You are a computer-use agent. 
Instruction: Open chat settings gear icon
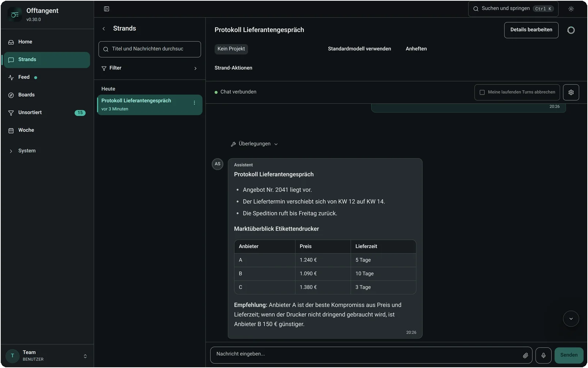pyautogui.click(x=571, y=92)
